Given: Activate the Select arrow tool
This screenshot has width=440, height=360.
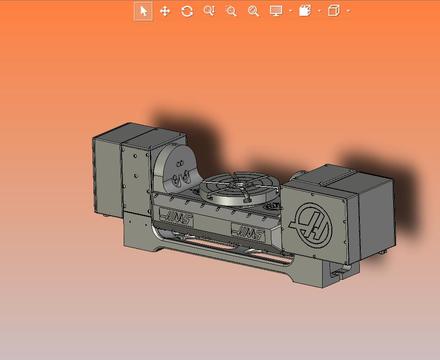Looking at the screenshot, I should (x=143, y=11).
